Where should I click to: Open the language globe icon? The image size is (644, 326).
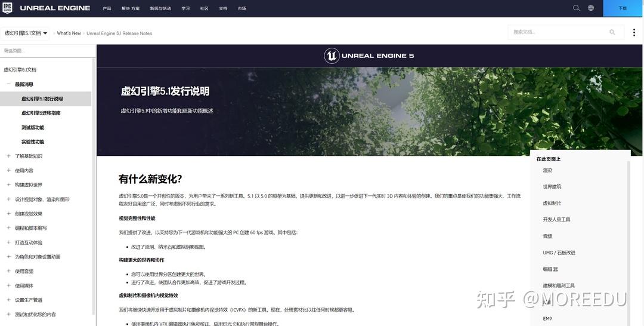[590, 8]
